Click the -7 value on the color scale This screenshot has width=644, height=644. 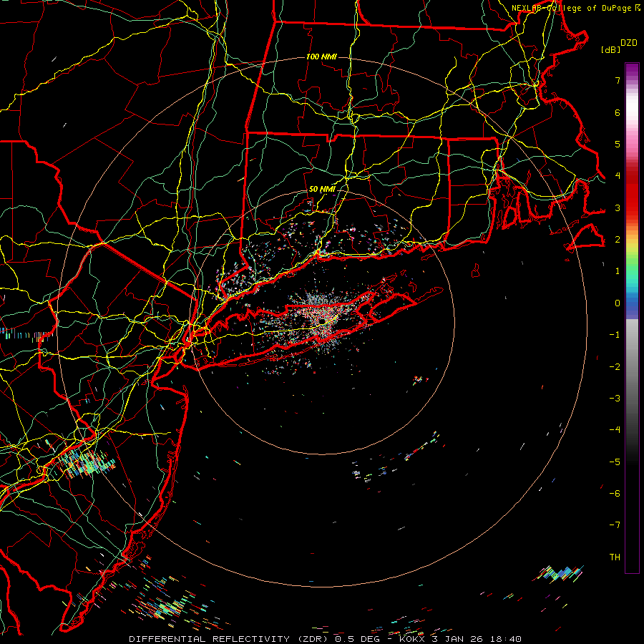tap(615, 525)
